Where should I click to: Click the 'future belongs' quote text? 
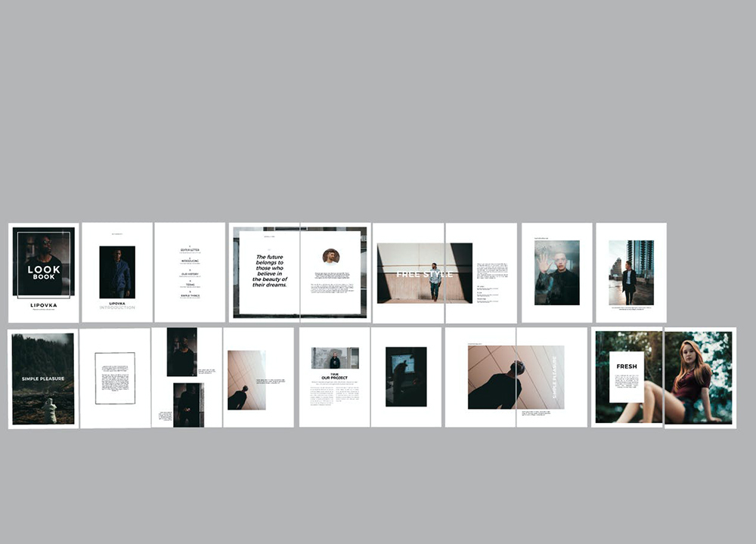[269, 271]
